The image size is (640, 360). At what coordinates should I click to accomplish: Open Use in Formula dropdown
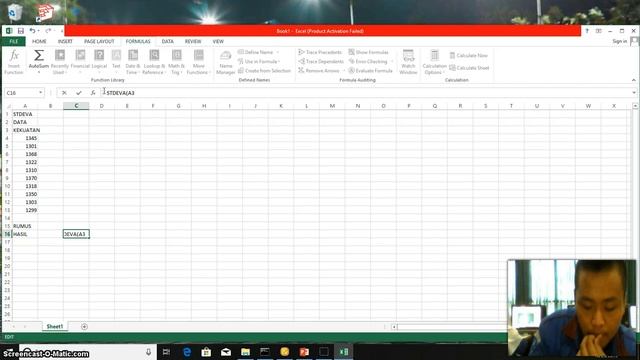tap(259, 61)
